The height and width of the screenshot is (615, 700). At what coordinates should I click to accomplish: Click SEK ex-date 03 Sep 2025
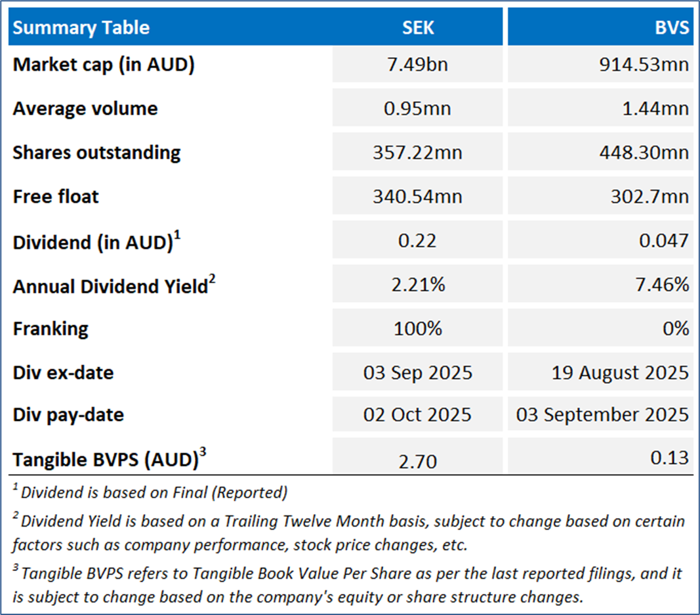(x=418, y=373)
